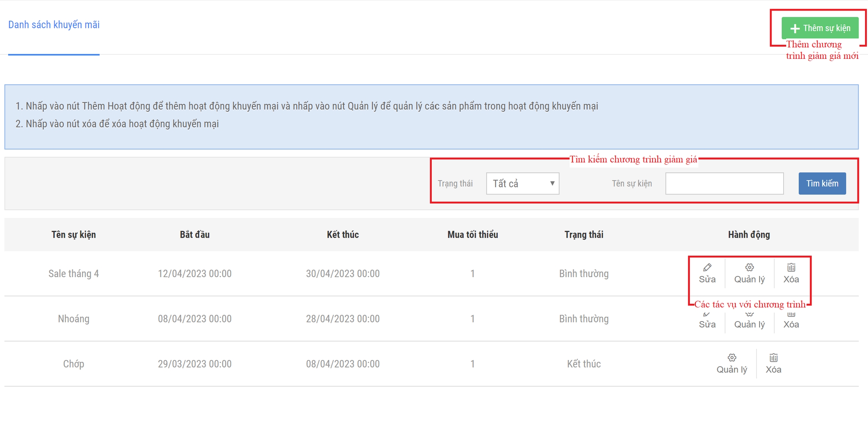This screenshot has width=868, height=424.
Task: Select the Danh sách khuyến mãi tab
Action: click(x=54, y=25)
